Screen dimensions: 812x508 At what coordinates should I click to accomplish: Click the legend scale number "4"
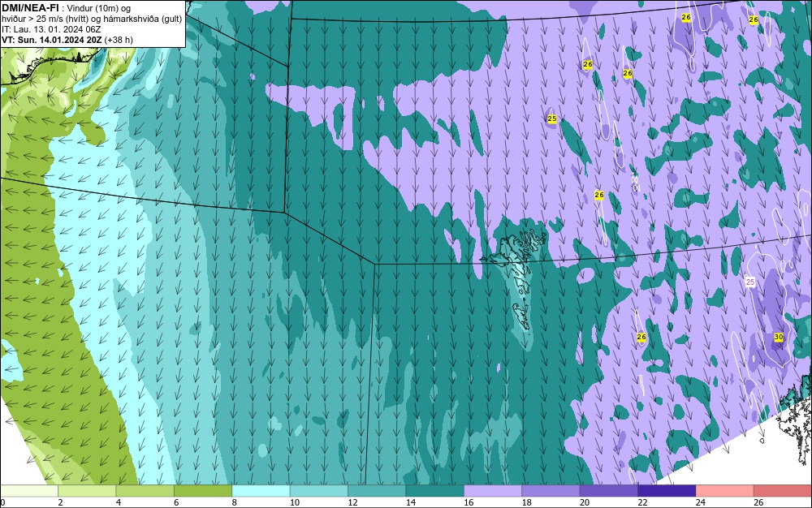click(x=118, y=502)
